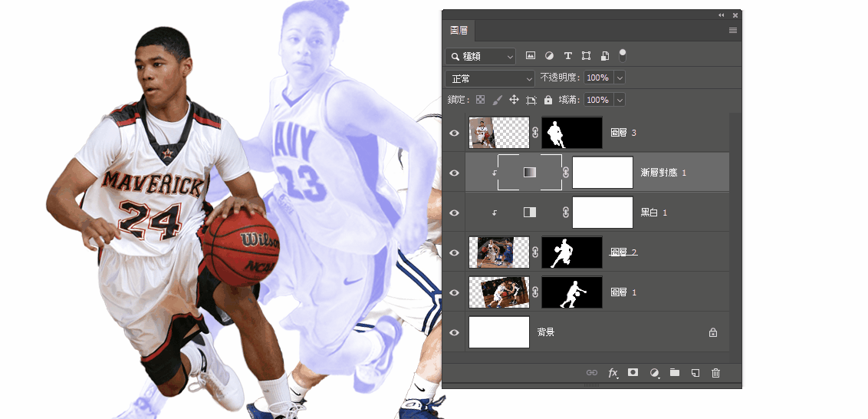
Task: Click chain link icon on 圖層 3
Action: tap(534, 133)
